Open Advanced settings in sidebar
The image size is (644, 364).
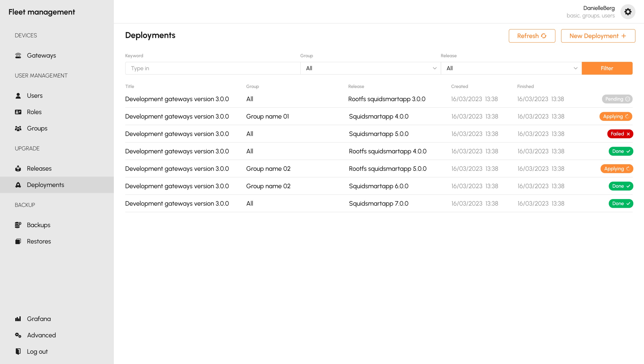point(41,335)
